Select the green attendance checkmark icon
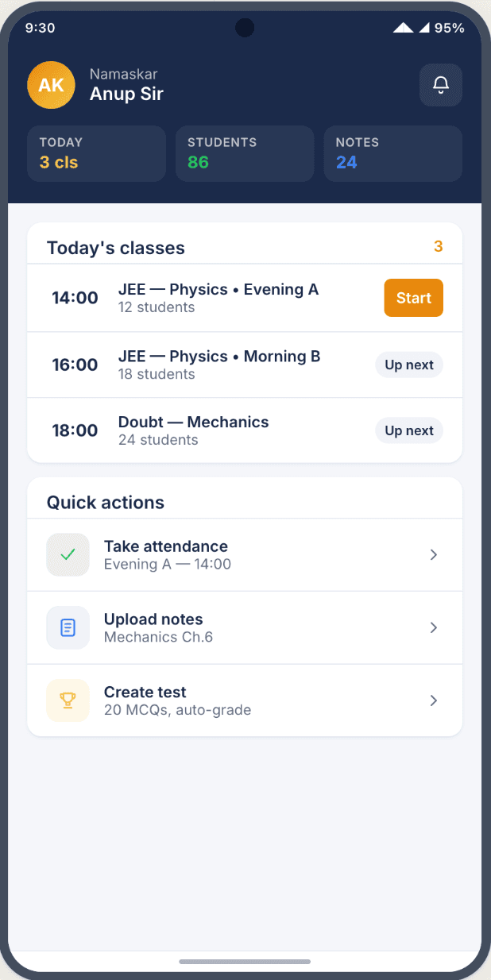Viewport: 491px width, 980px height. (x=68, y=554)
